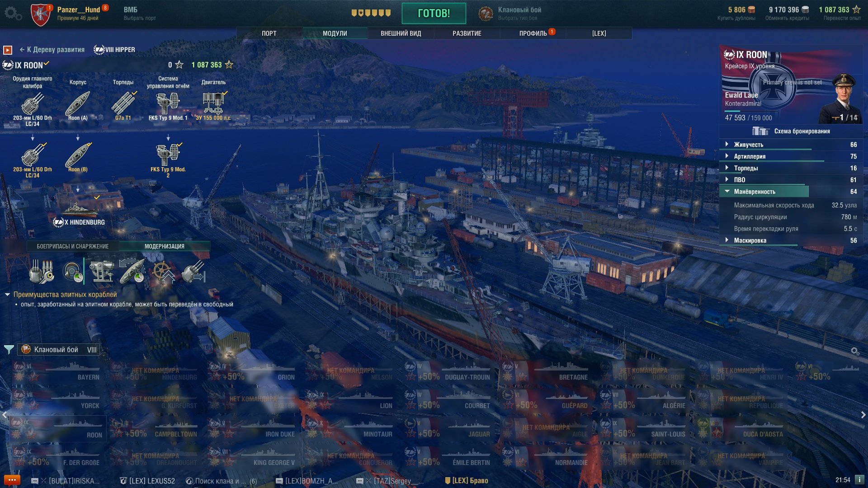Open the armor layout scheme viewer
Viewport: 868px width, 488px height.
(x=791, y=131)
